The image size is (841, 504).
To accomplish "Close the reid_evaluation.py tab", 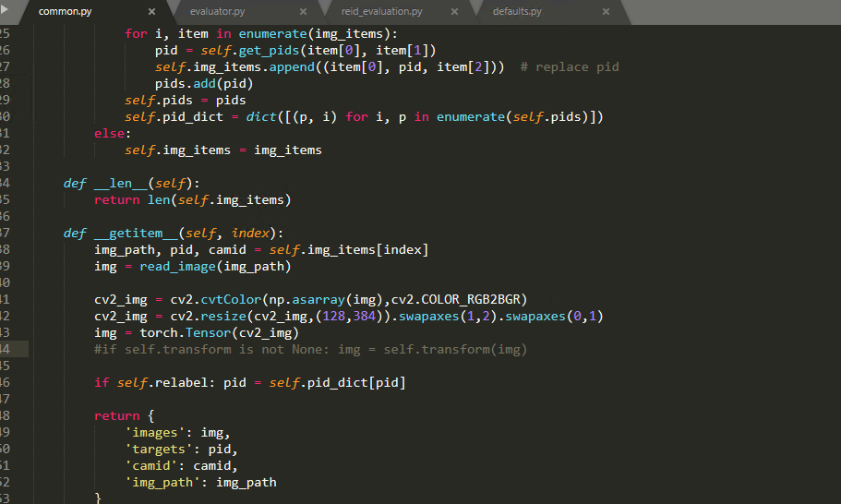I will pos(454,11).
